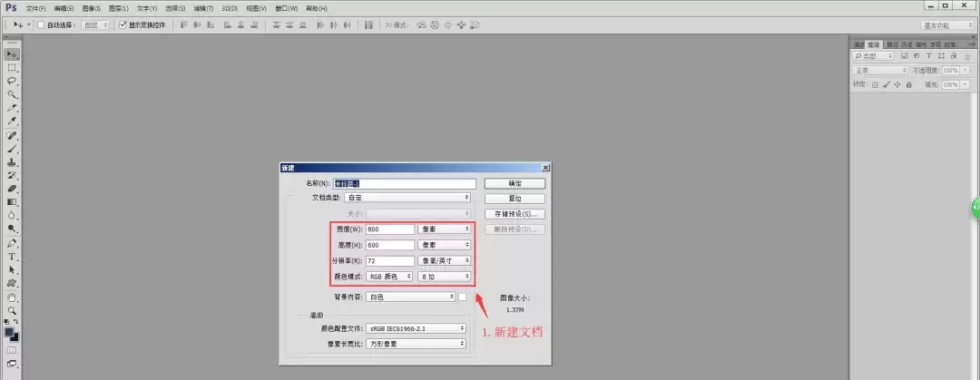
Task: Click the foreground color swatch
Action: click(9, 332)
